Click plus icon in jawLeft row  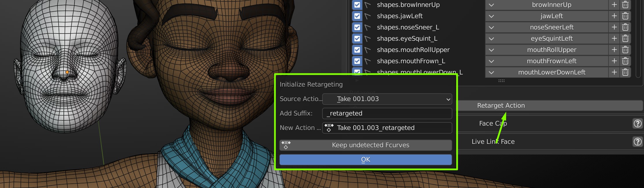614,16
